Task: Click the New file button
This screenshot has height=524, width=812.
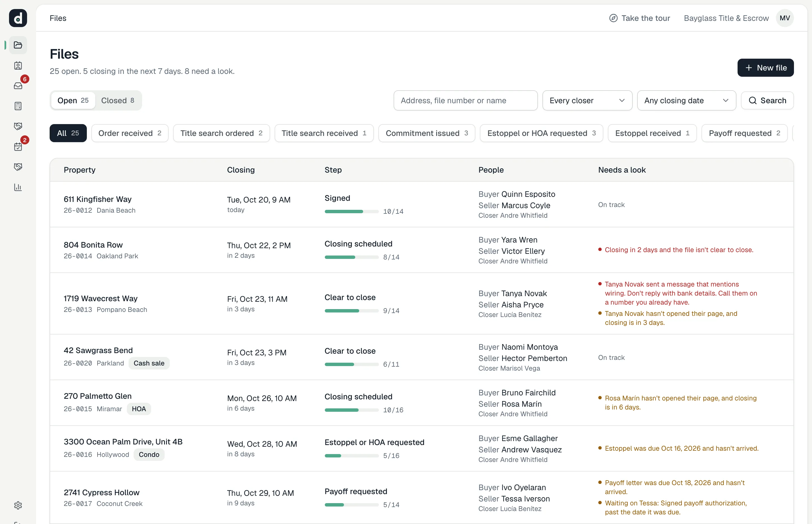Action: 765,68
